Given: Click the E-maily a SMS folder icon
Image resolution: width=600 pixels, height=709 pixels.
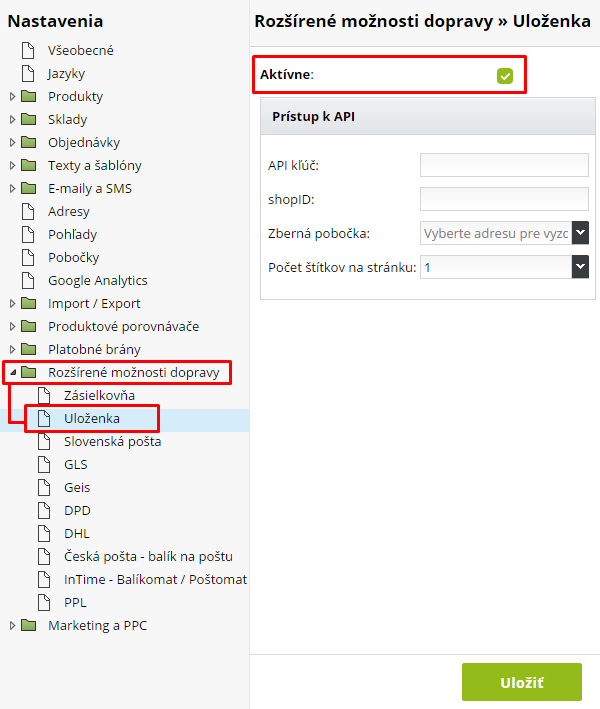Looking at the screenshot, I should tap(29, 188).
